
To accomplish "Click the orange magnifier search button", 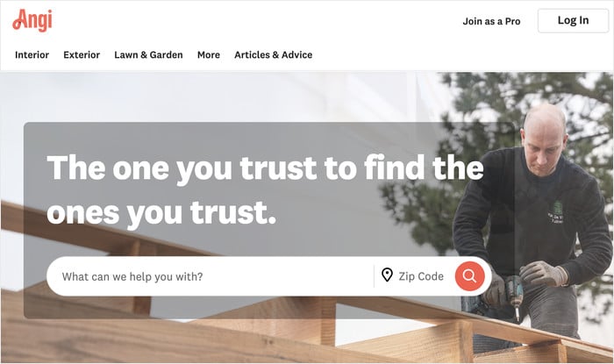I will click(469, 276).
